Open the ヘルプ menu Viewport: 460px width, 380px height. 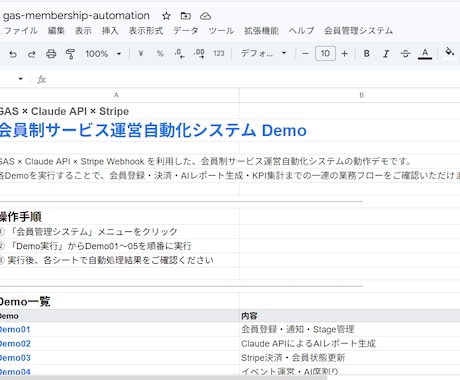pos(301,31)
